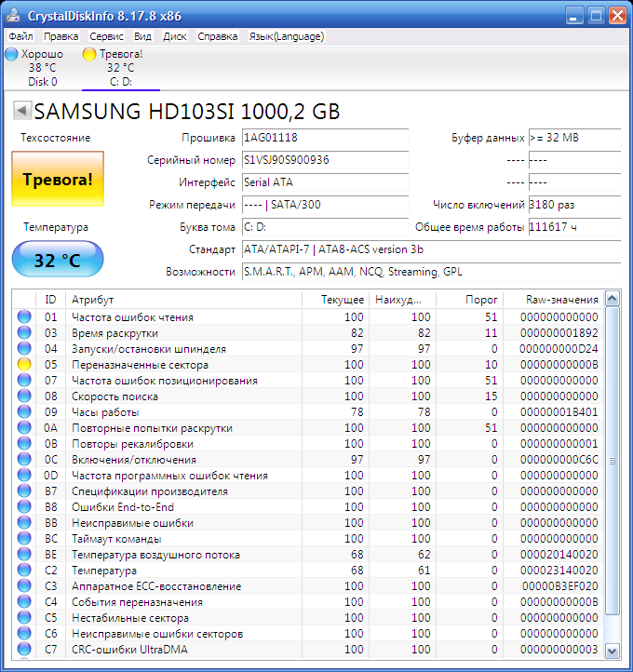Image resolution: width=633 pixels, height=672 pixels.
Task: Click the Интерфейс field Serial ATA
Action: pos(325,182)
